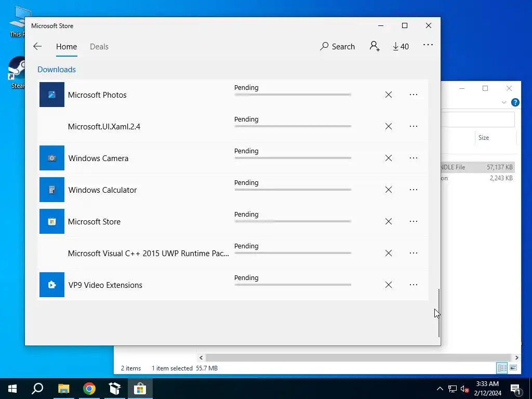The width and height of the screenshot is (532, 399).
Task: Click left arrow of Explorer horizontal scrollbar
Action: pos(201,357)
